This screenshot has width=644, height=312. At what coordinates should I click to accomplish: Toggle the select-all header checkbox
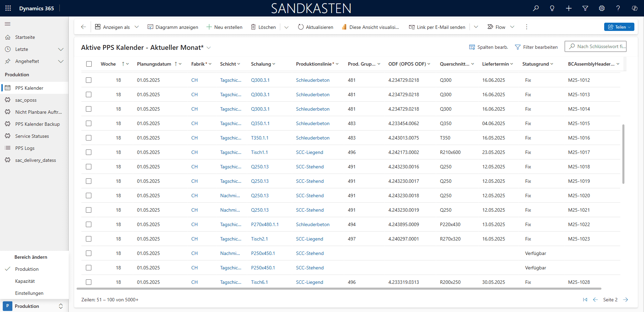[89, 64]
